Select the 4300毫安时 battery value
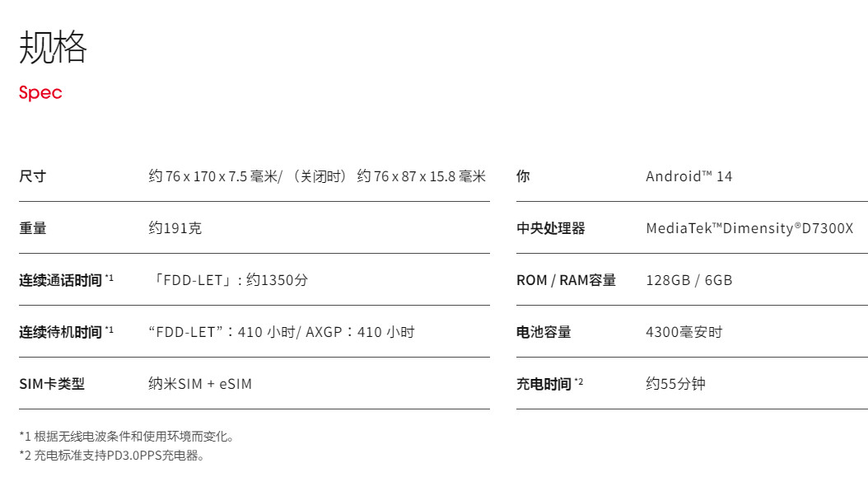This screenshot has width=868, height=477. 684,332
